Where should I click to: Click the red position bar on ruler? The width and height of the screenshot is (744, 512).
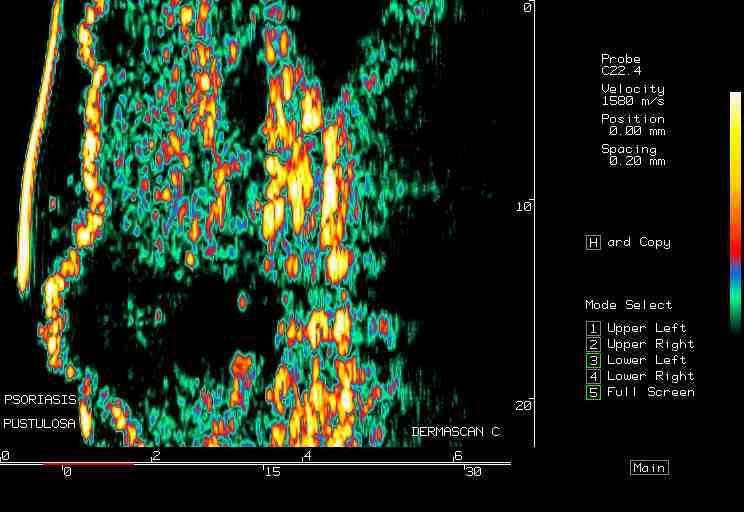pyautogui.click(x=89, y=464)
